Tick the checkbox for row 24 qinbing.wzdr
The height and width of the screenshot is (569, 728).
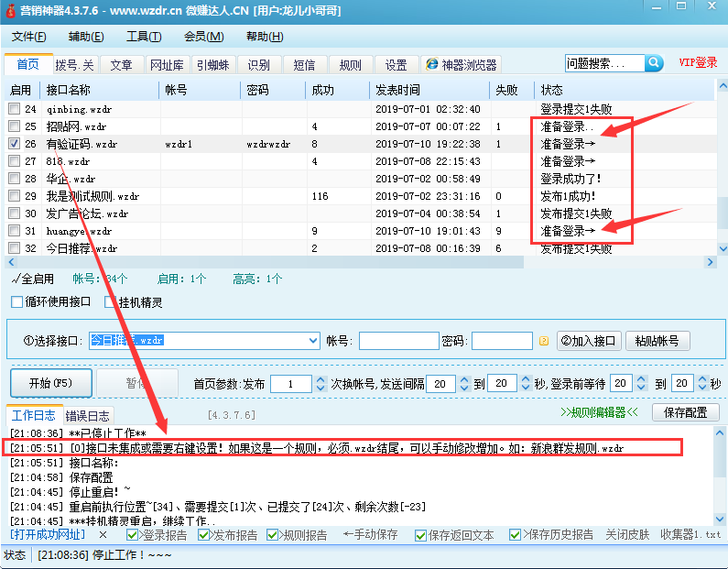pos(15,109)
